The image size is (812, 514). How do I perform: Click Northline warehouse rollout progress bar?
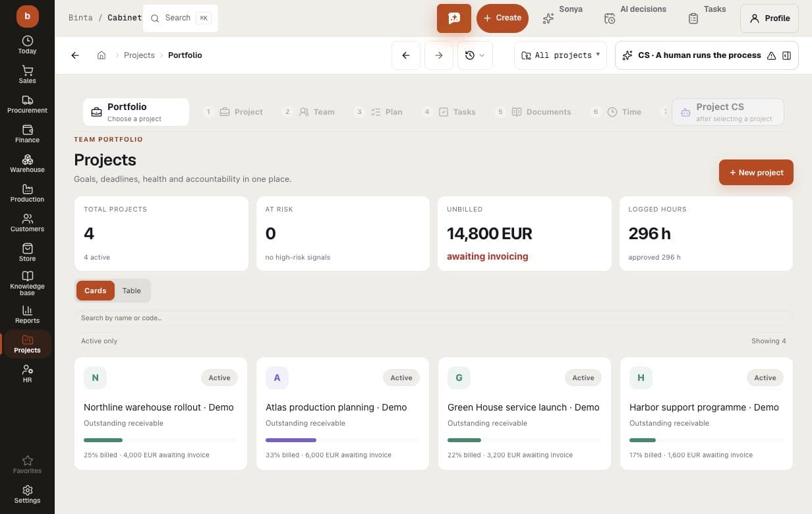point(161,440)
